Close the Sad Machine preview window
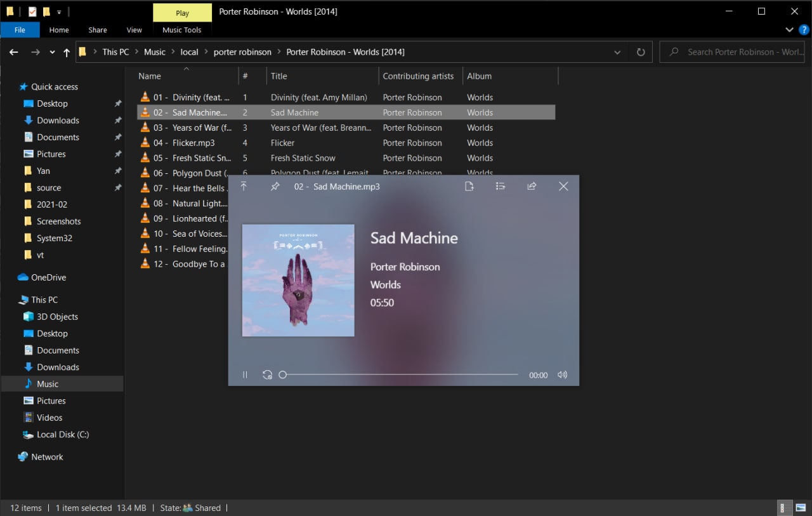This screenshot has height=516, width=812. (x=563, y=187)
